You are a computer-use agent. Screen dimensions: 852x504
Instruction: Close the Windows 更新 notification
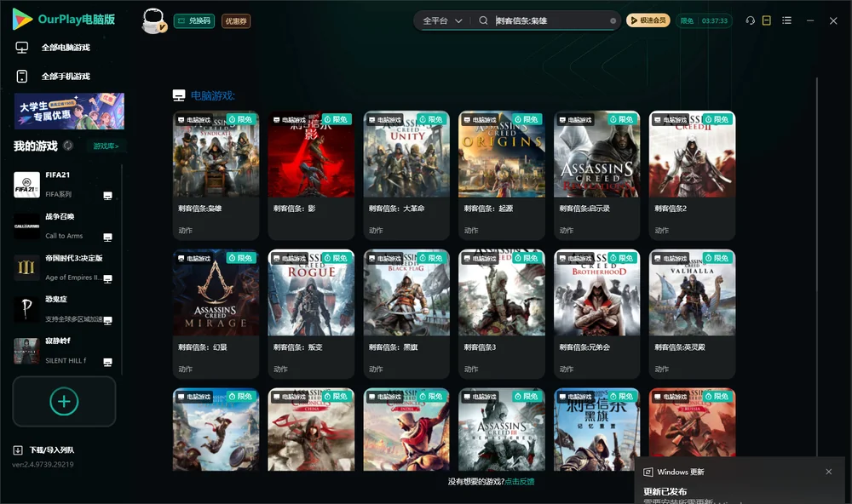point(829,472)
